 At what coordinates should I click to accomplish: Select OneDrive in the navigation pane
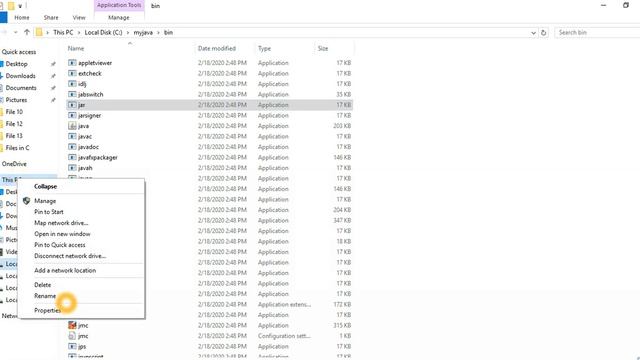14,164
